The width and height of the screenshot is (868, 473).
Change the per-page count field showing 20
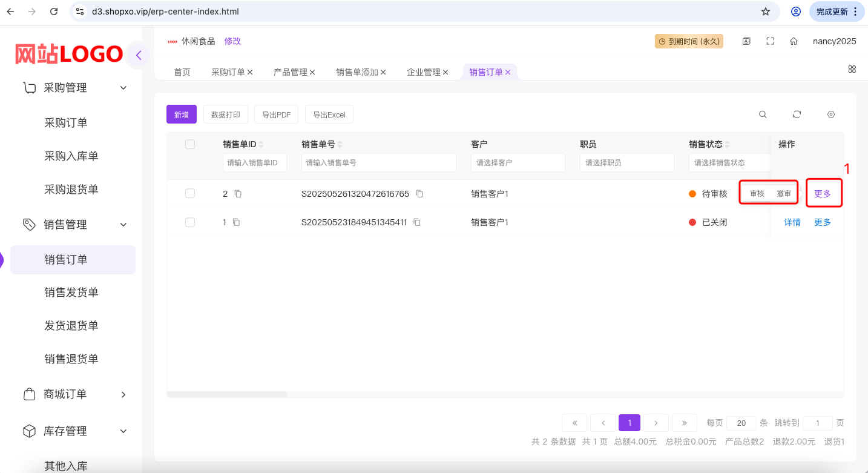[741, 423]
